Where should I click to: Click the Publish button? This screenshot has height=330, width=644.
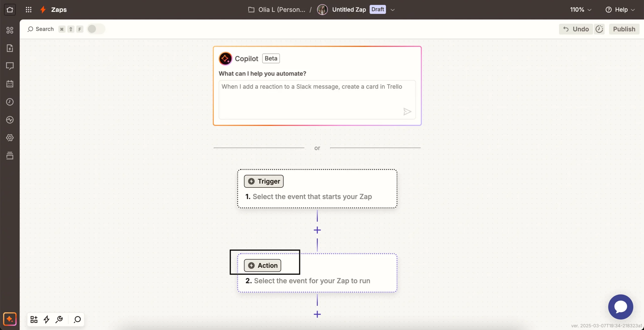624,29
